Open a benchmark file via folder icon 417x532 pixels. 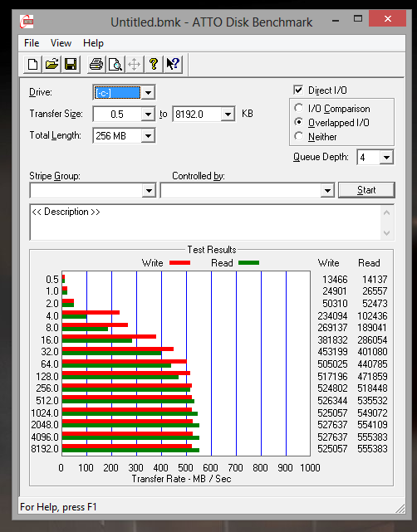[x=52, y=64]
